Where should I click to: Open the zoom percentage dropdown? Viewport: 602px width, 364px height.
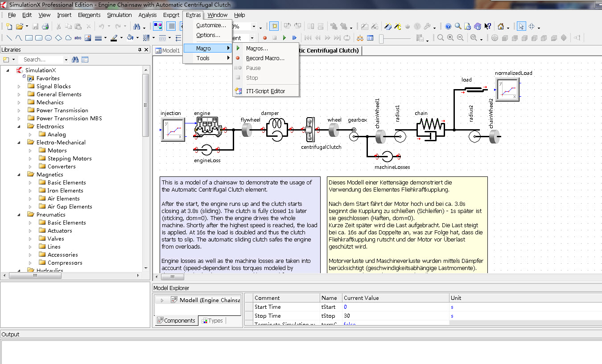pyautogui.click(x=254, y=27)
